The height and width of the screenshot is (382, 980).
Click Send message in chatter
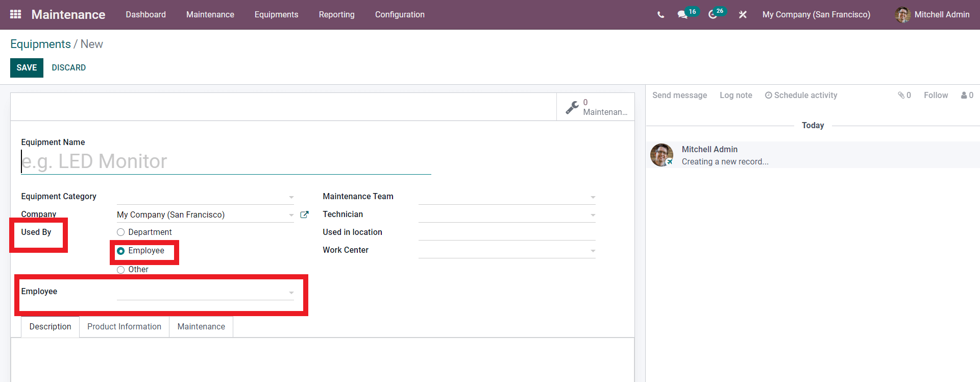click(x=679, y=96)
